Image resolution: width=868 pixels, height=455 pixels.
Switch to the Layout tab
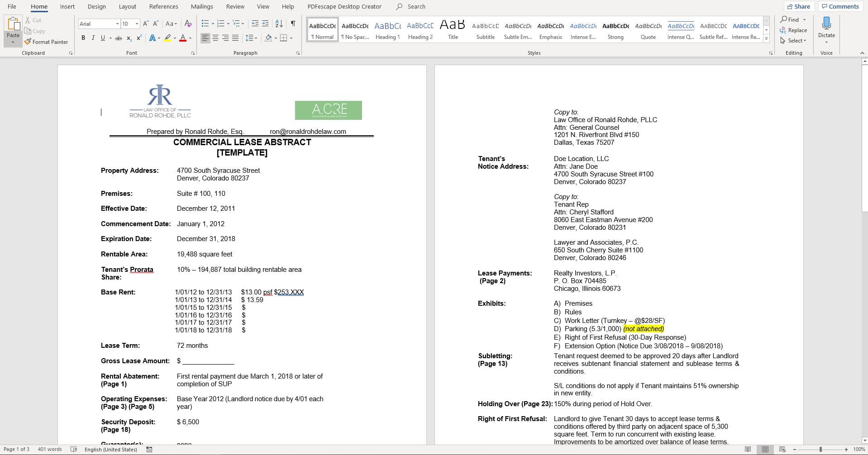128,6
